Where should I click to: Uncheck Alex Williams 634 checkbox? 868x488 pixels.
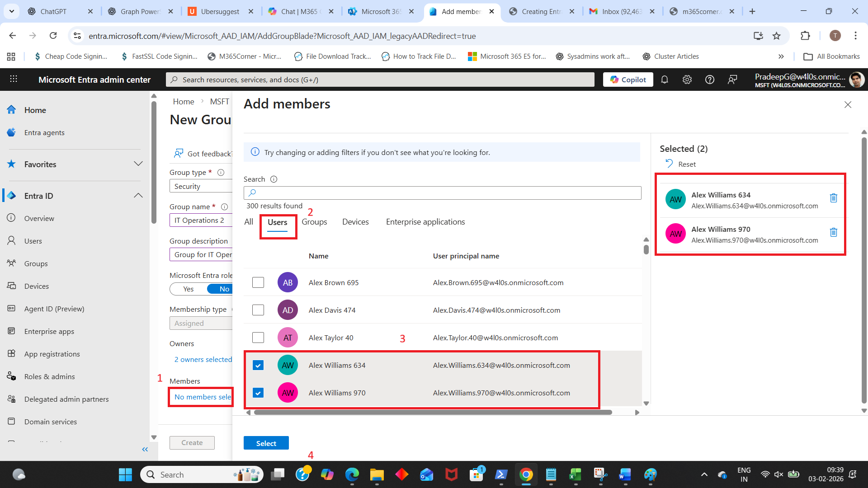tap(258, 365)
